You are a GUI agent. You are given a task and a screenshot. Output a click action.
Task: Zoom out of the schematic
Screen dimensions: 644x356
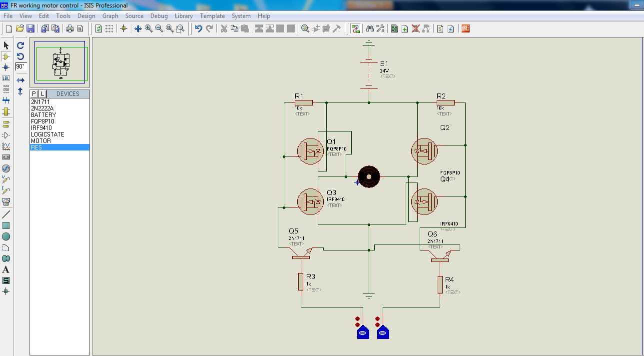(159, 28)
